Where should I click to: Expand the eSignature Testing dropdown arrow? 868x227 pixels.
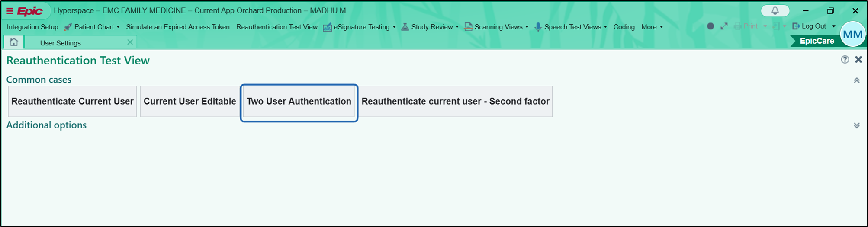pyautogui.click(x=394, y=27)
